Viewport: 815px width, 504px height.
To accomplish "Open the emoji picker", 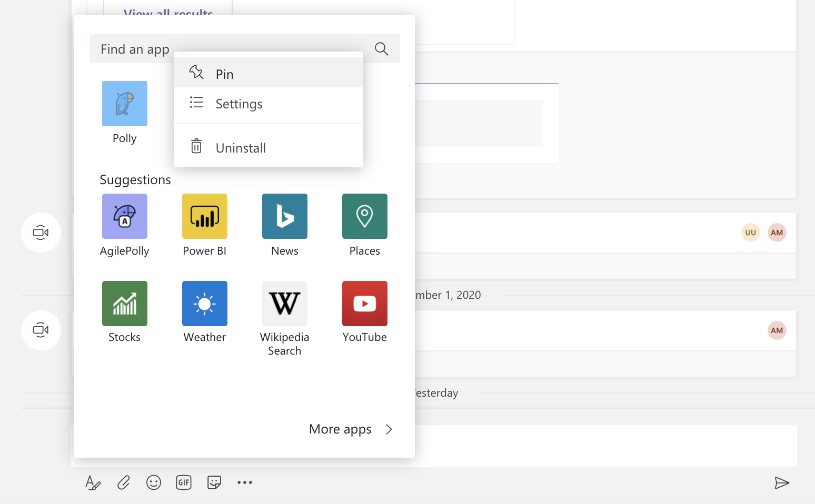I will pyautogui.click(x=154, y=482).
